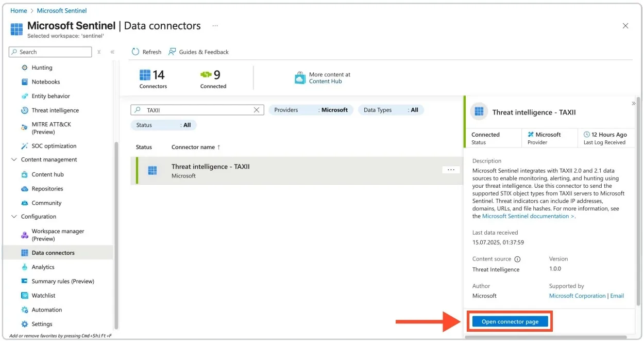644x341 pixels.
Task: Open the Data Types filter dropdown
Action: pyautogui.click(x=391, y=110)
